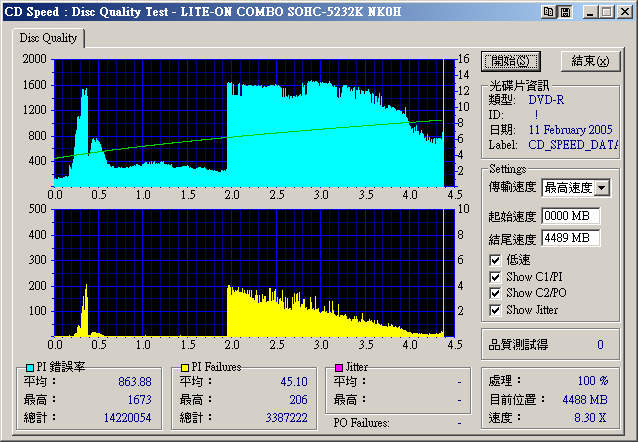Image resolution: width=638 pixels, height=442 pixels.
Task: Click the current position 4488 MB
Action: coord(585,400)
